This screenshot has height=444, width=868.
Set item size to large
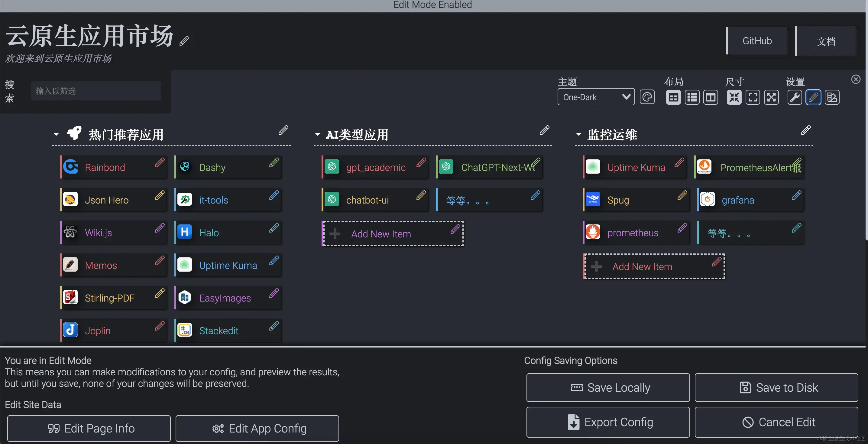(772, 97)
